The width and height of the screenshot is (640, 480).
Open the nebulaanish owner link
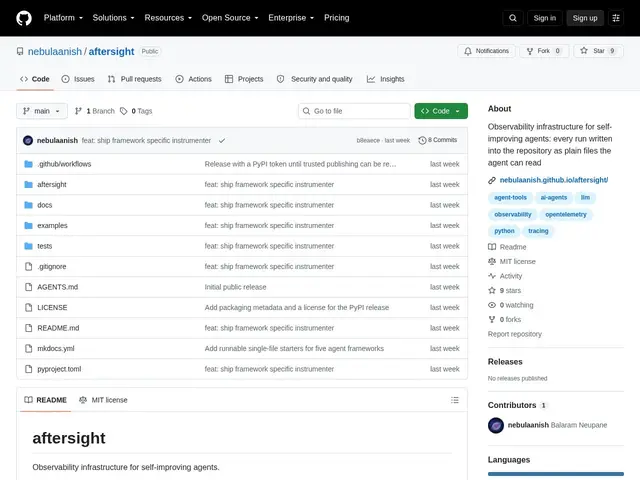pyautogui.click(x=55, y=51)
